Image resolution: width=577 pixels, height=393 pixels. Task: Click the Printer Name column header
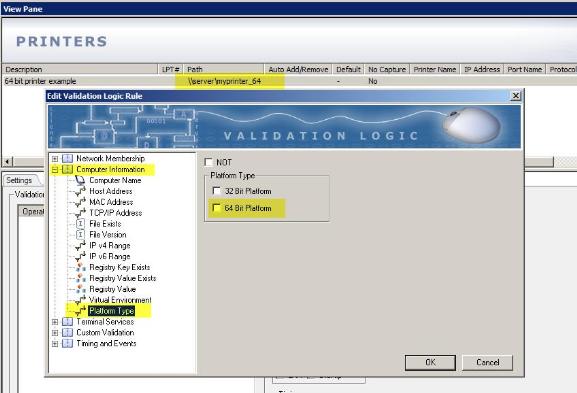coord(435,69)
